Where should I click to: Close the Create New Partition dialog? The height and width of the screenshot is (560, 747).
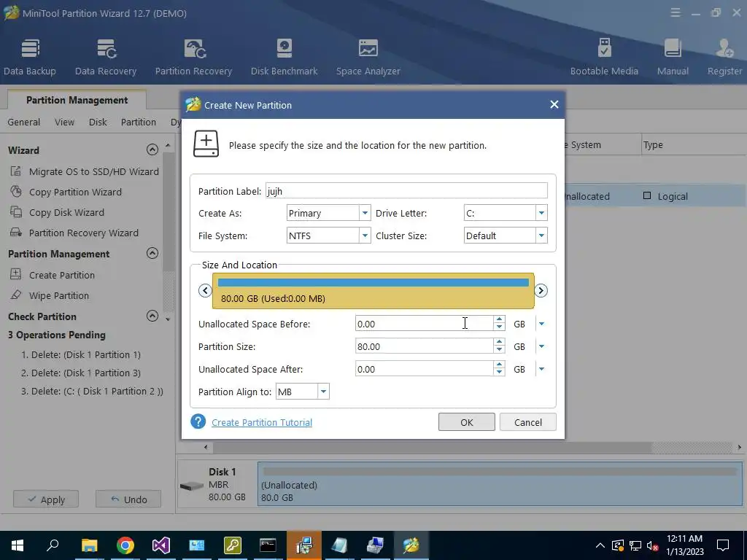554,104
